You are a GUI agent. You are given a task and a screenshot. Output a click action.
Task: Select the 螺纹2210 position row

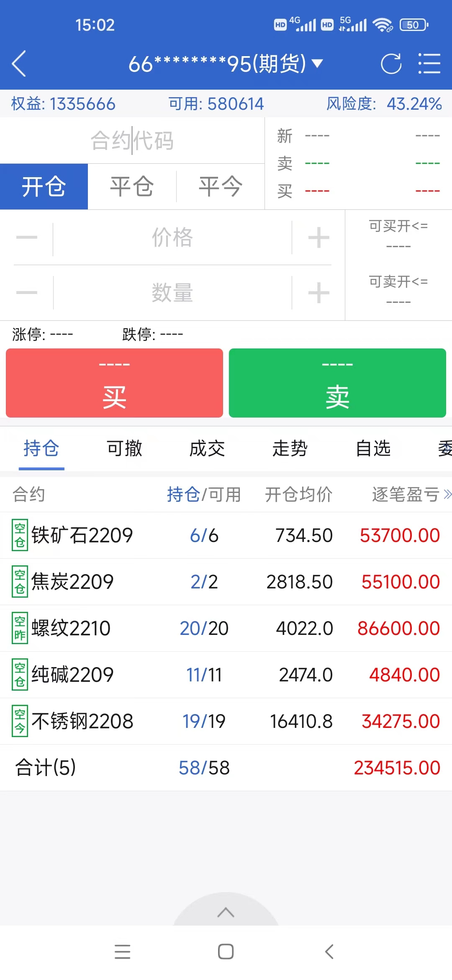coord(226,628)
